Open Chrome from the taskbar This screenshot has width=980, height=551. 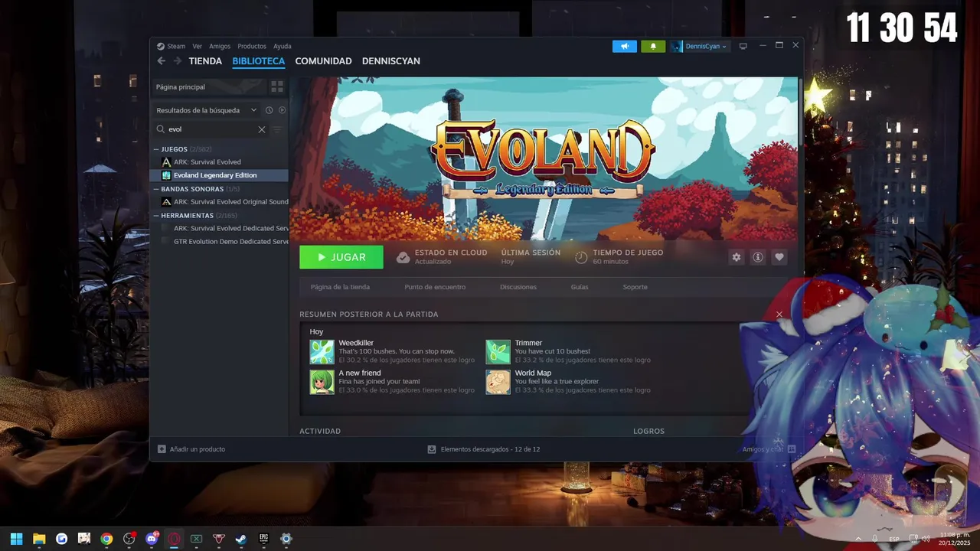pyautogui.click(x=106, y=539)
